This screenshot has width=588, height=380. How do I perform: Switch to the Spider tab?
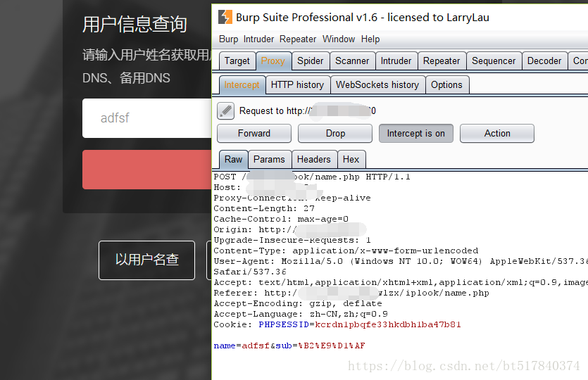point(310,61)
